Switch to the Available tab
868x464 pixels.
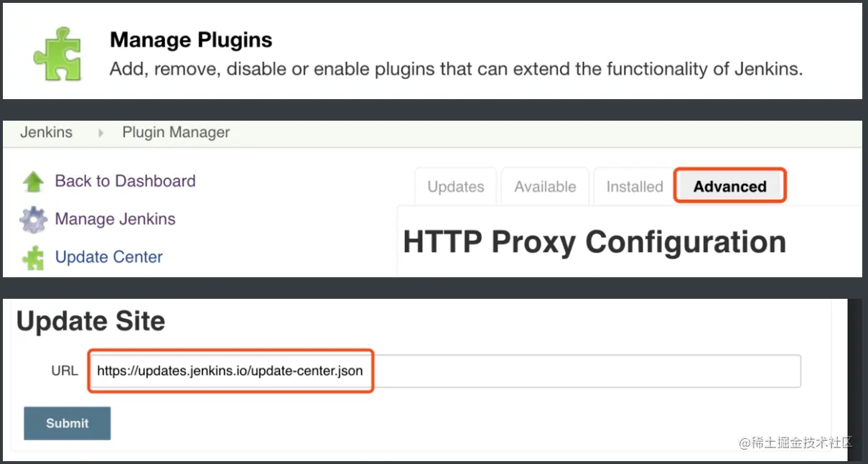pyautogui.click(x=545, y=187)
